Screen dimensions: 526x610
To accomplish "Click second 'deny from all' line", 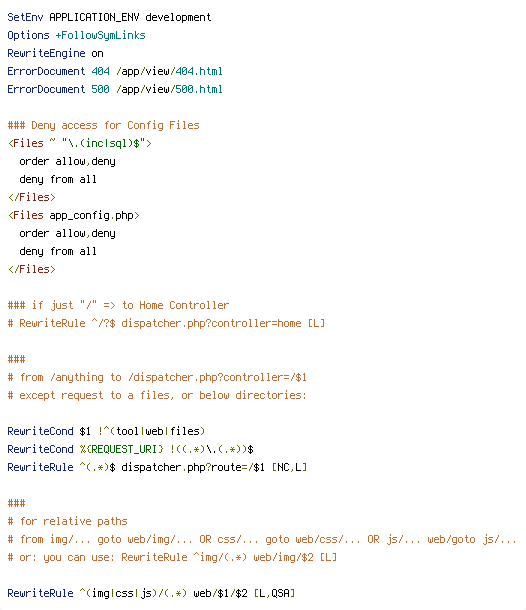I will click(58, 251).
